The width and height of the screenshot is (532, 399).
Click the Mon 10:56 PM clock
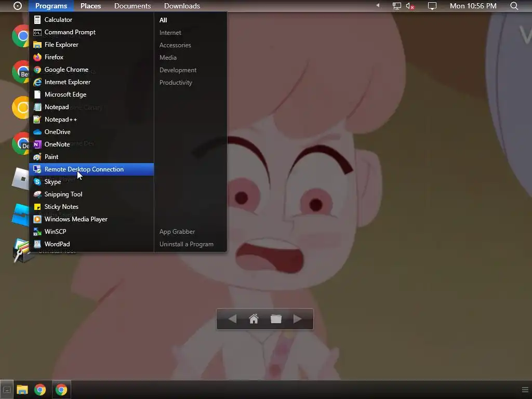473,6
